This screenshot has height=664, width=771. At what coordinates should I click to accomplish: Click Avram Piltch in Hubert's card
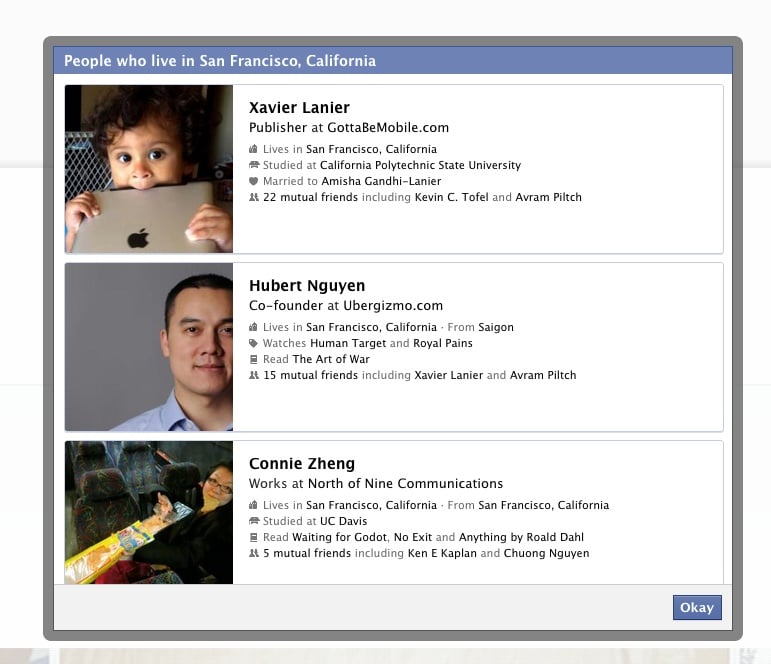point(543,375)
